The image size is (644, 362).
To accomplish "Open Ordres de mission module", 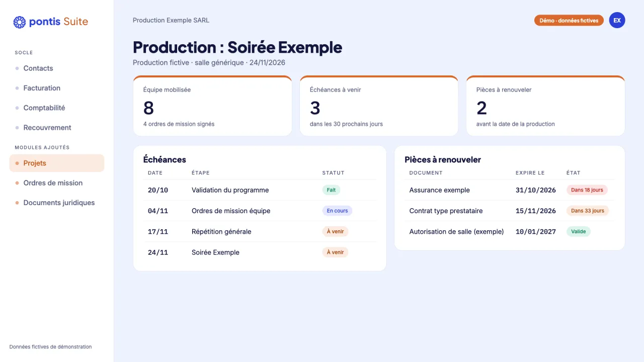I will (57, 183).
